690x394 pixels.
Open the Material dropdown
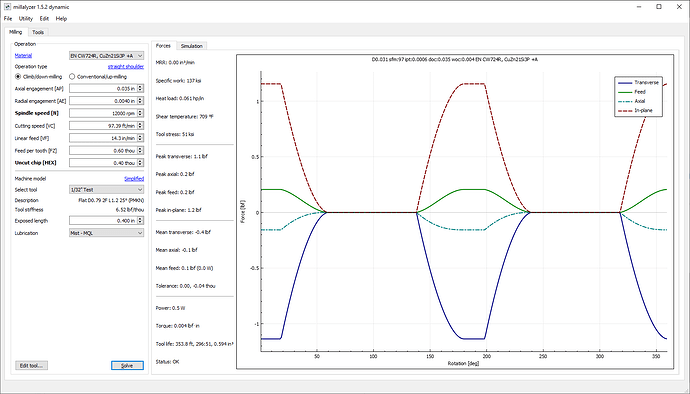click(x=106, y=56)
